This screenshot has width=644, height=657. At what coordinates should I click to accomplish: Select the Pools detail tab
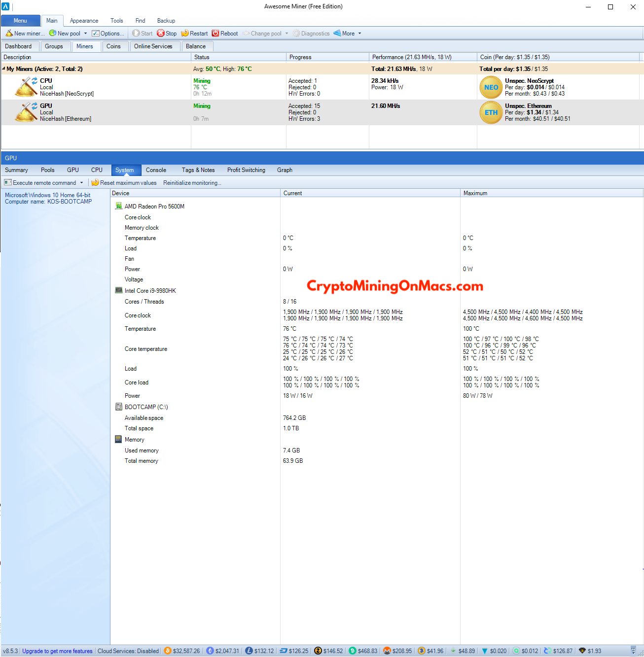coord(48,170)
